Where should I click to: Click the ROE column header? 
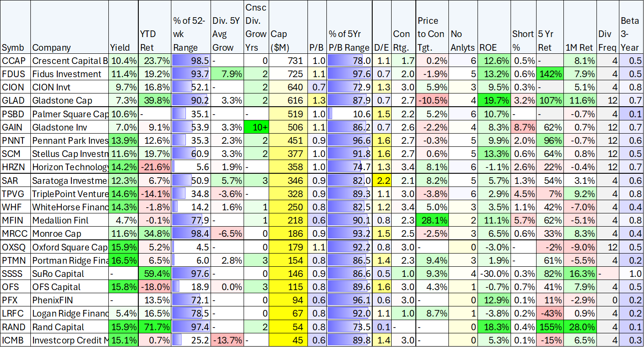click(x=494, y=27)
